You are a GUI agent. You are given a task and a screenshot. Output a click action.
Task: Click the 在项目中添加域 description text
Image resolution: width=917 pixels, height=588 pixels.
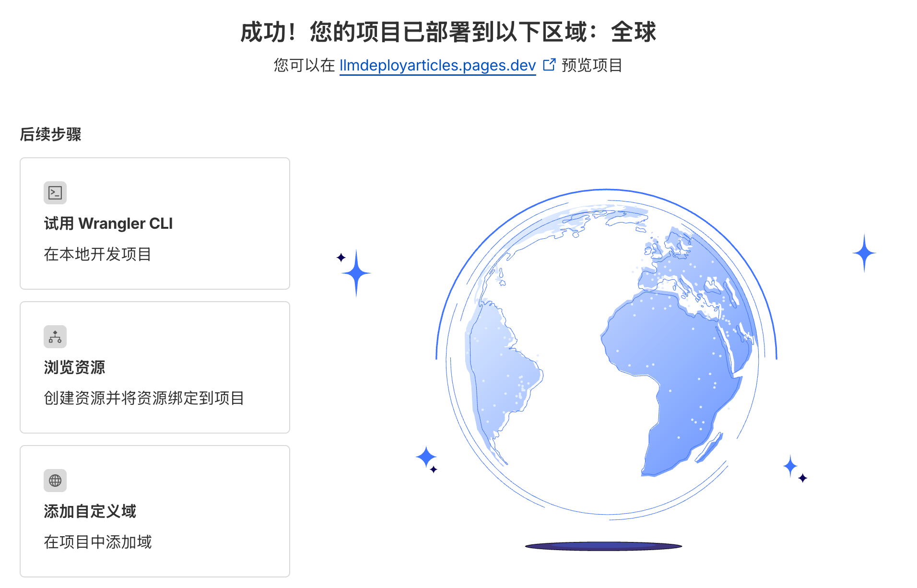pyautogui.click(x=97, y=542)
